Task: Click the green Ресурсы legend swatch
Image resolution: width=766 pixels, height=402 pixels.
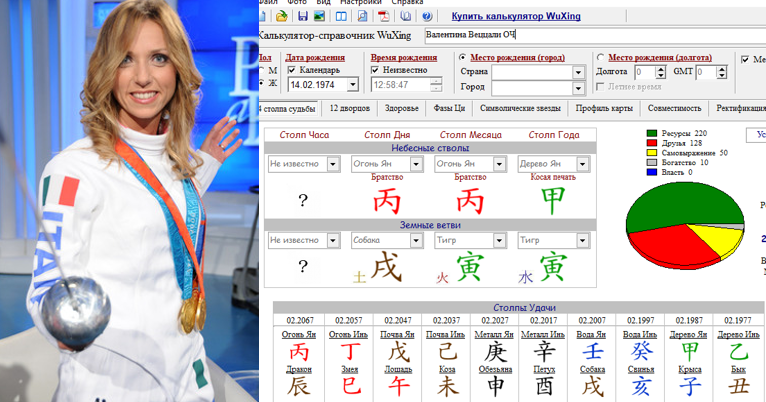Action: coord(651,132)
